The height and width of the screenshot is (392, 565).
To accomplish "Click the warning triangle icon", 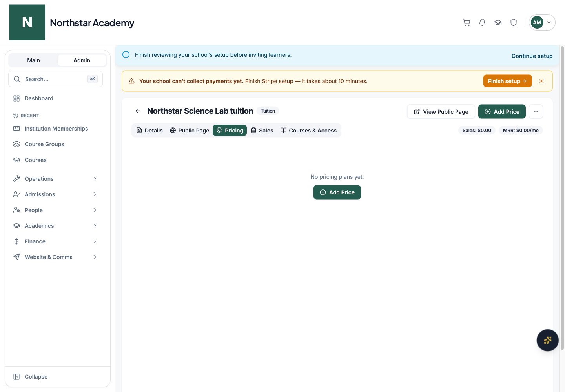I will pyautogui.click(x=131, y=81).
